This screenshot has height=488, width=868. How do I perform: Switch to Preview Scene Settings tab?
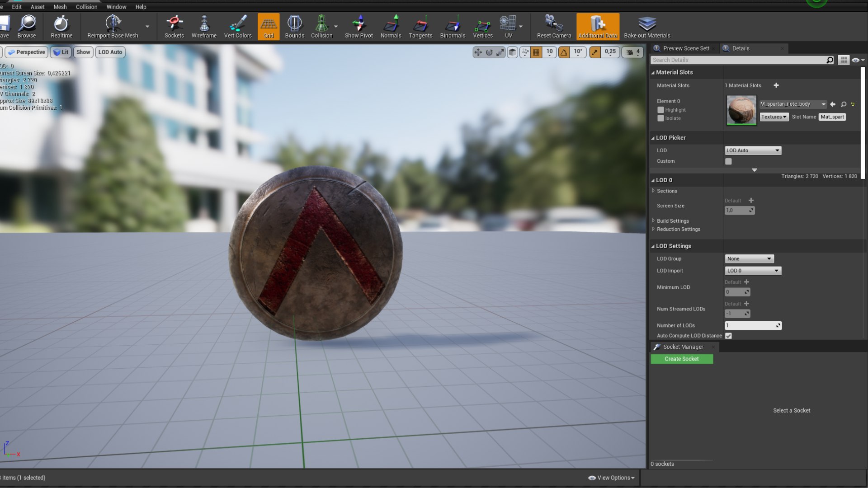tap(685, 48)
